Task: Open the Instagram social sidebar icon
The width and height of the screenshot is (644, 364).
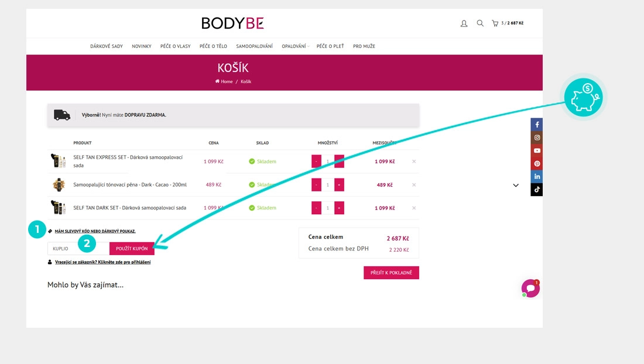Action: point(537,138)
